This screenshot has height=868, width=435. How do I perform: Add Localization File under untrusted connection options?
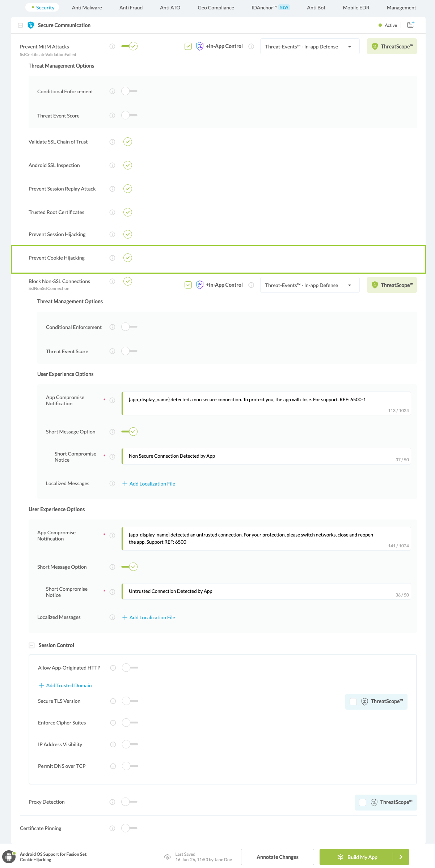(149, 617)
